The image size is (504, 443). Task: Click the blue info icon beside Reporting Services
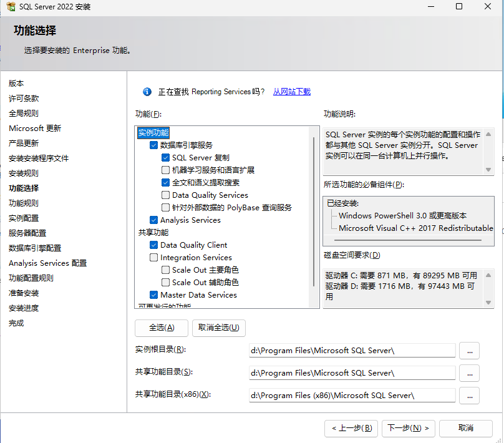[x=147, y=92]
